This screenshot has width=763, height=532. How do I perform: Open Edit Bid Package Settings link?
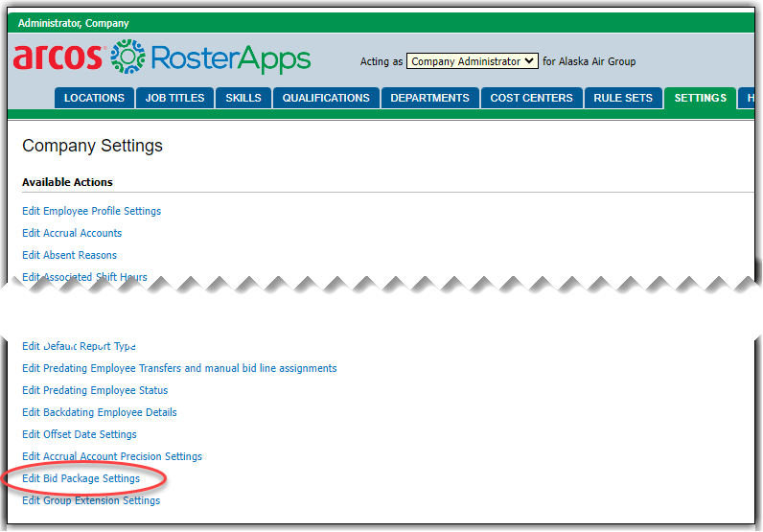pos(81,478)
